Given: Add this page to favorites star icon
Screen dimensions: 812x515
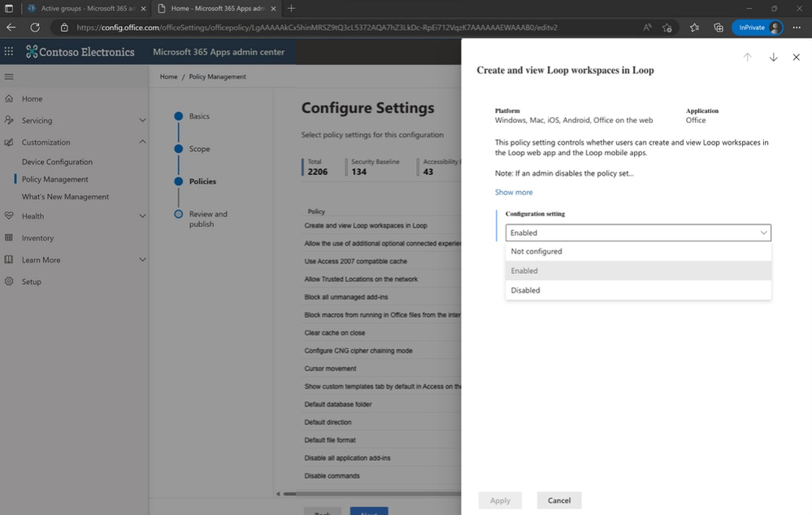Looking at the screenshot, I should (667, 28).
